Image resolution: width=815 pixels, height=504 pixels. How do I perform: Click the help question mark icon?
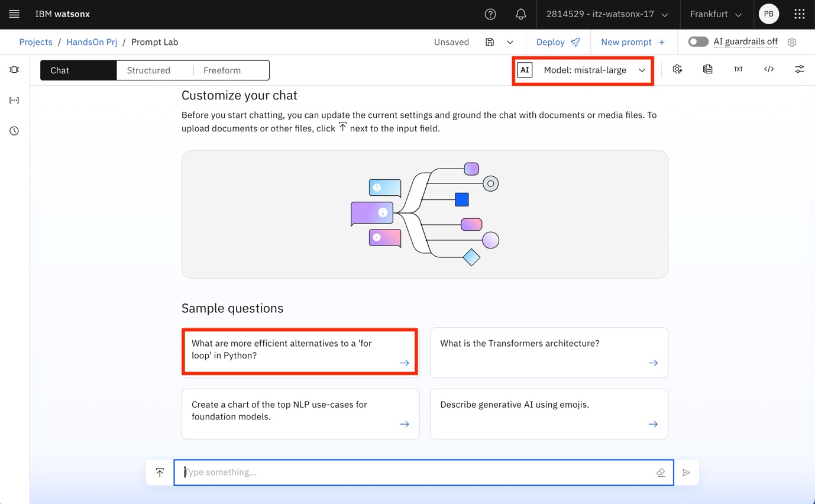490,14
